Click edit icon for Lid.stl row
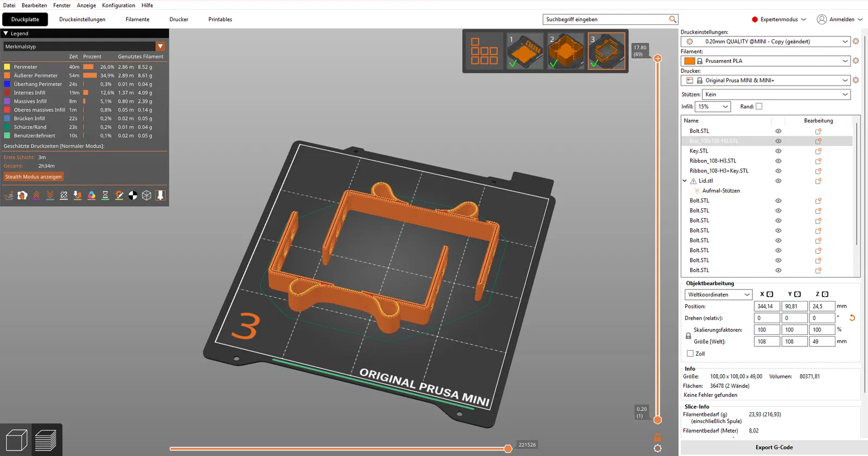This screenshot has width=868, height=456. click(x=818, y=181)
